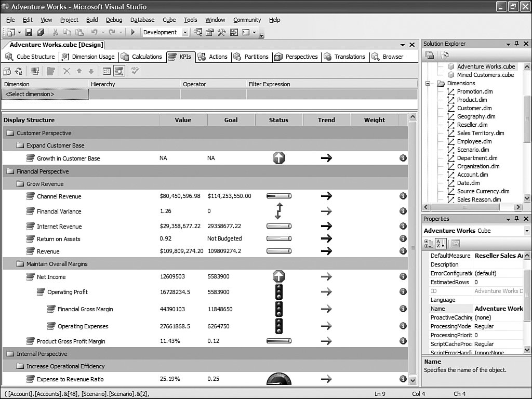Open the File menu

pyautogui.click(x=10, y=20)
